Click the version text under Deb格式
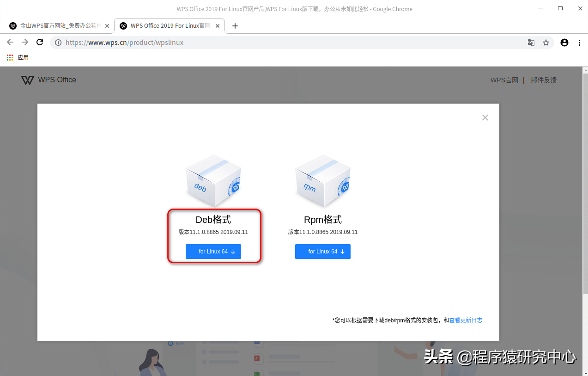Viewport: 588px width, 376px height. click(x=213, y=232)
